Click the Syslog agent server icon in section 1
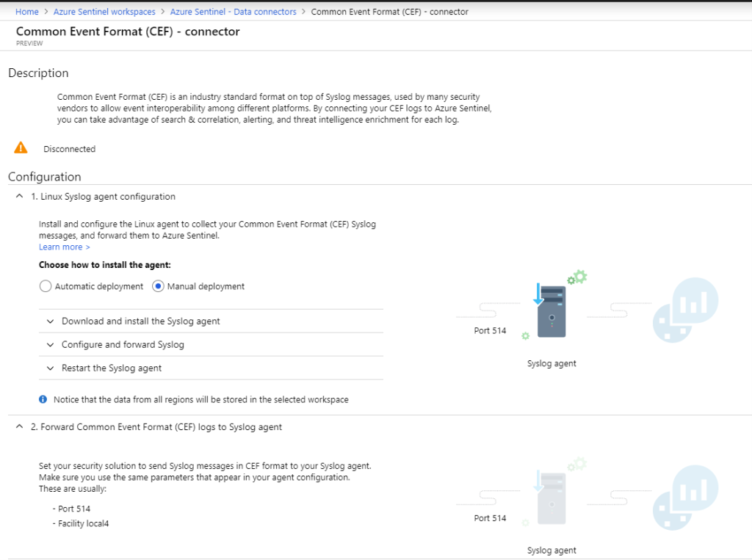The width and height of the screenshot is (752, 560). click(551, 311)
